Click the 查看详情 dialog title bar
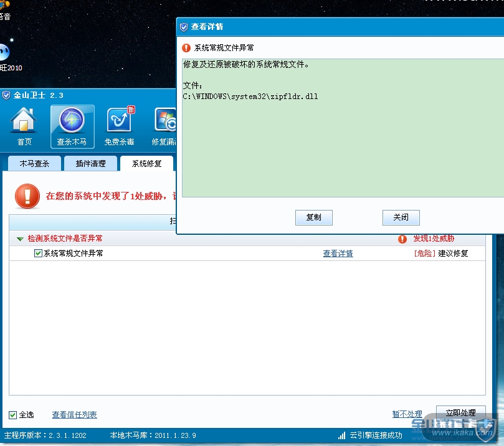Viewport: 504px width, 446px height. (340, 27)
